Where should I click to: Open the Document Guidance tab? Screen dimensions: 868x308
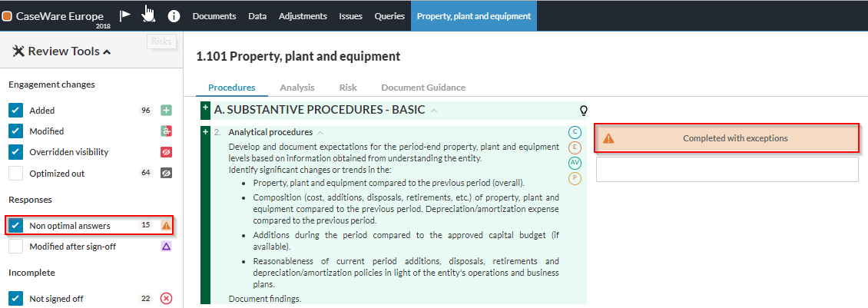pos(423,88)
